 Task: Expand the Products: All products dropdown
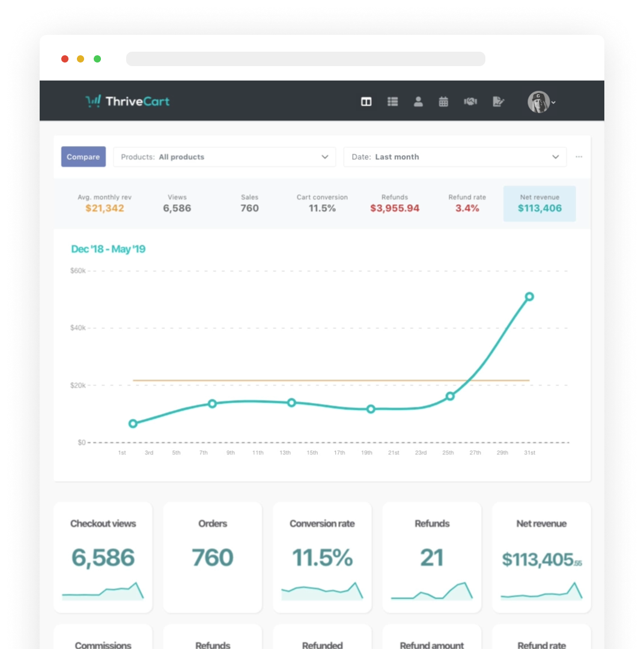[x=225, y=157]
